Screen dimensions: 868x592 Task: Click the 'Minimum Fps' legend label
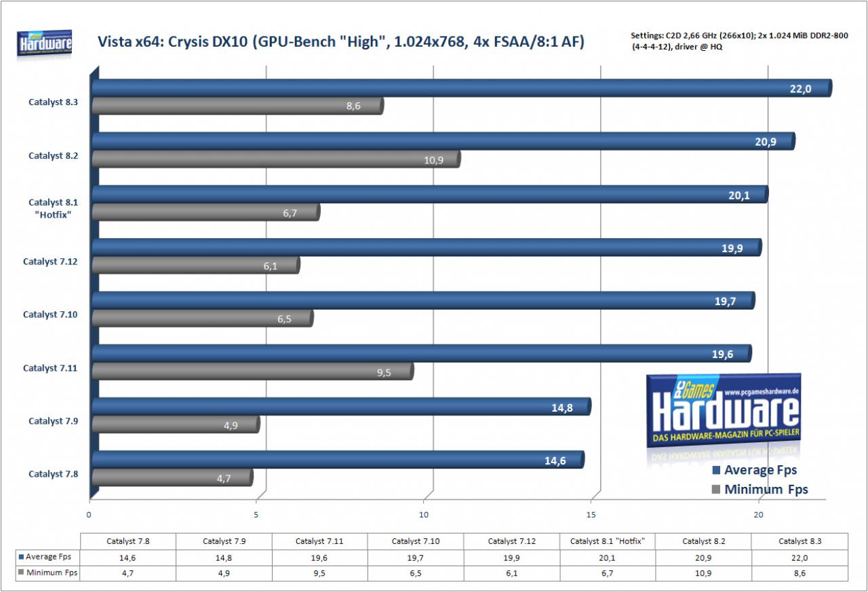(766, 490)
